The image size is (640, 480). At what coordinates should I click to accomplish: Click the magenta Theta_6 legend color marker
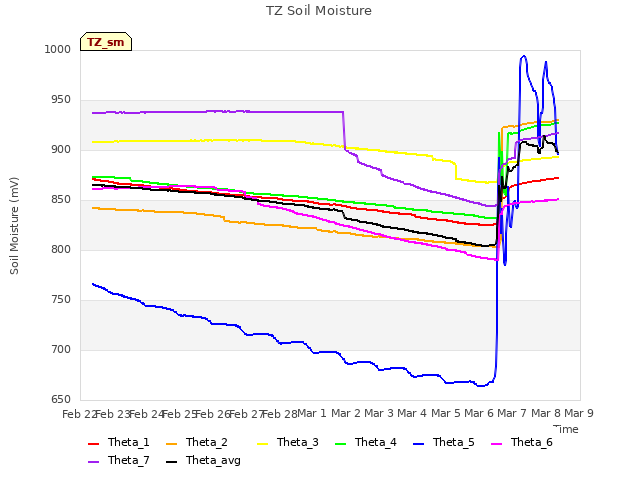click(x=496, y=444)
